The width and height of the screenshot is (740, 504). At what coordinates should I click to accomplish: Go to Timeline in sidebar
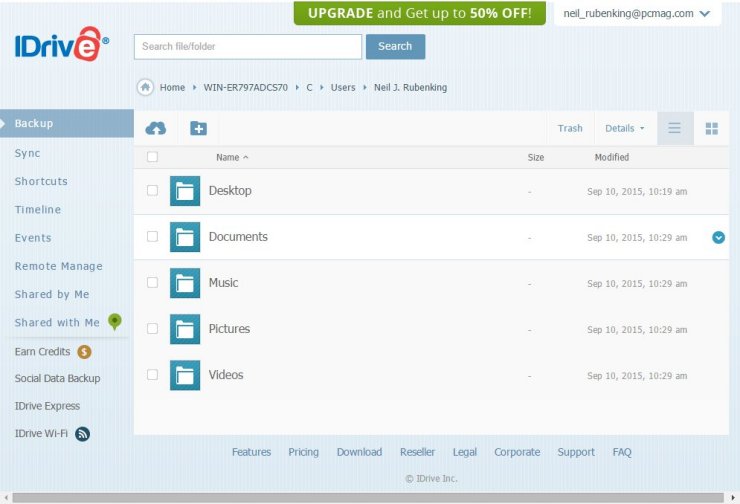[38, 210]
